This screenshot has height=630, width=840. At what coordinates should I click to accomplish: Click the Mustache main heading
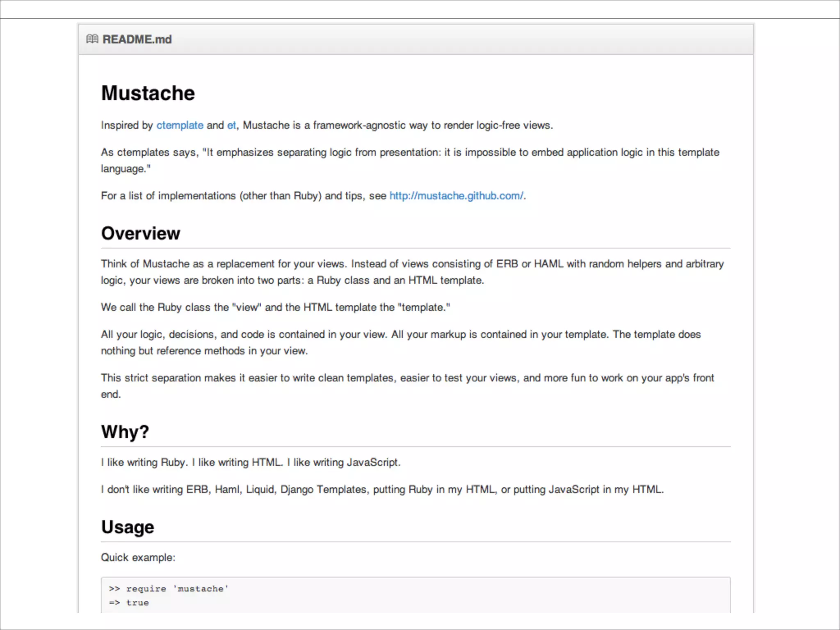click(x=148, y=93)
